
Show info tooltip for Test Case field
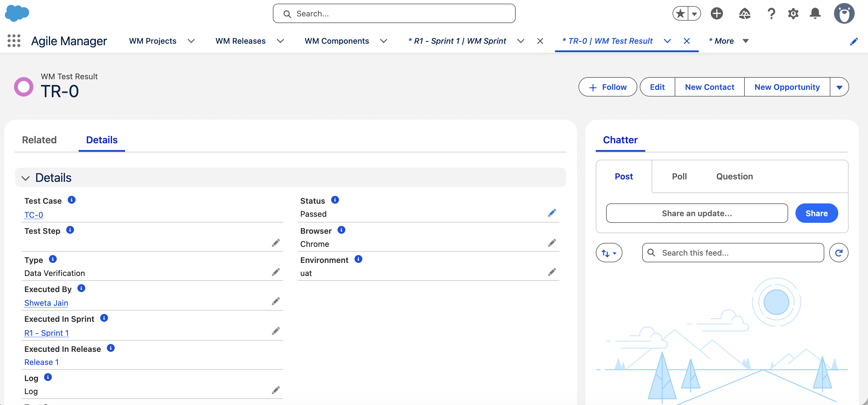point(71,200)
